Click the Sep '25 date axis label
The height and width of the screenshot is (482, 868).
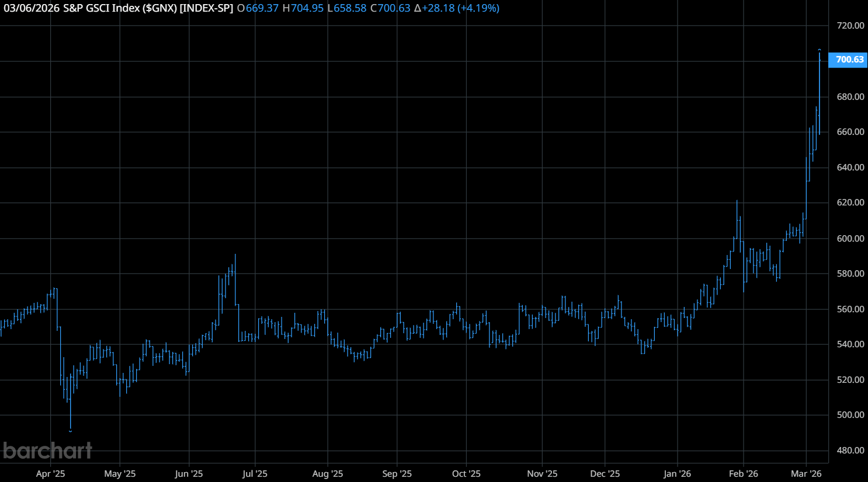pyautogui.click(x=397, y=474)
